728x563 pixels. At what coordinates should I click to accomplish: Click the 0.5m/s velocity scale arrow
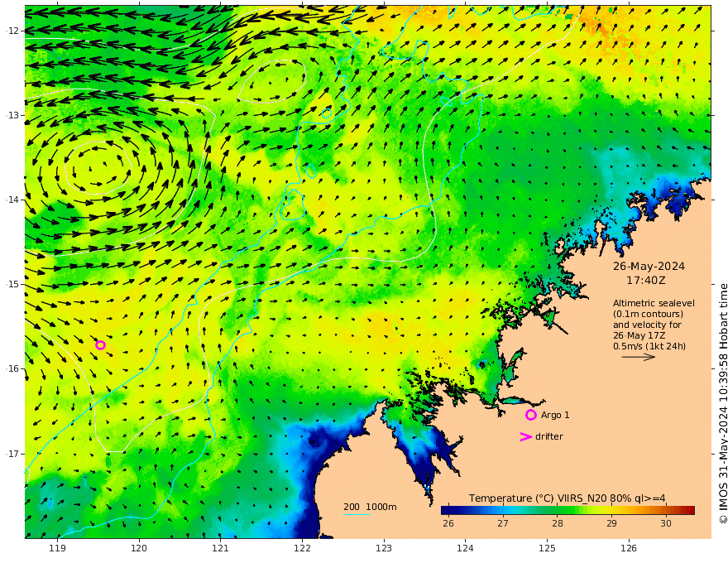[638, 357]
